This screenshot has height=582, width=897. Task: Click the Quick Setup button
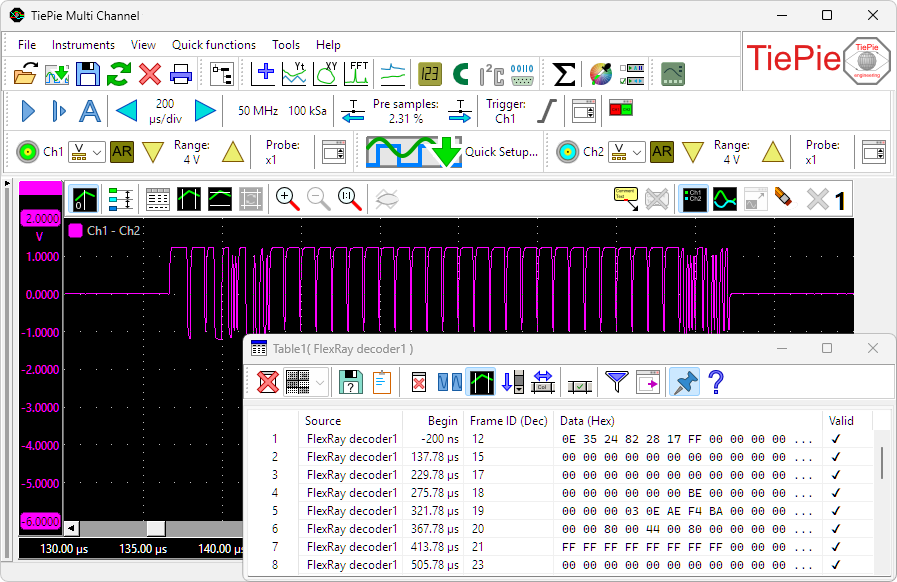(452, 152)
